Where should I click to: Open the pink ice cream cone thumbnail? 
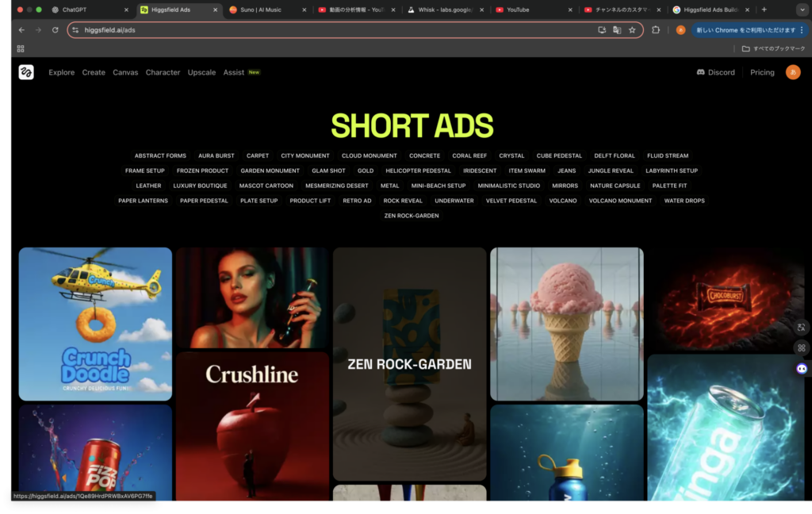(x=566, y=324)
